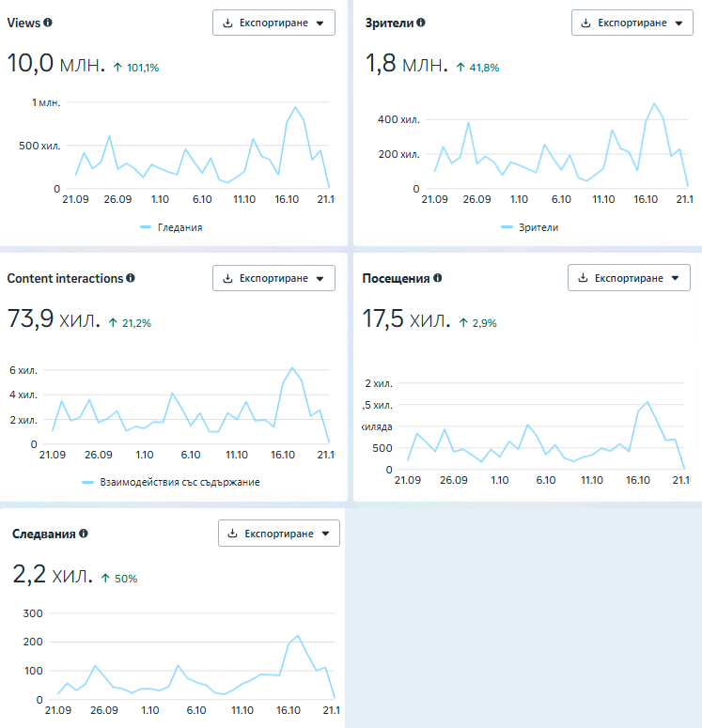702x728 pixels.
Task: Click the download icon in Посещения export button
Action: 583,278
